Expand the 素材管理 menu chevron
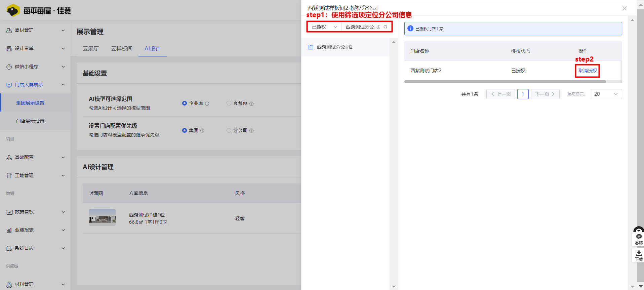Viewport: 644px width, 290px height. point(63,30)
